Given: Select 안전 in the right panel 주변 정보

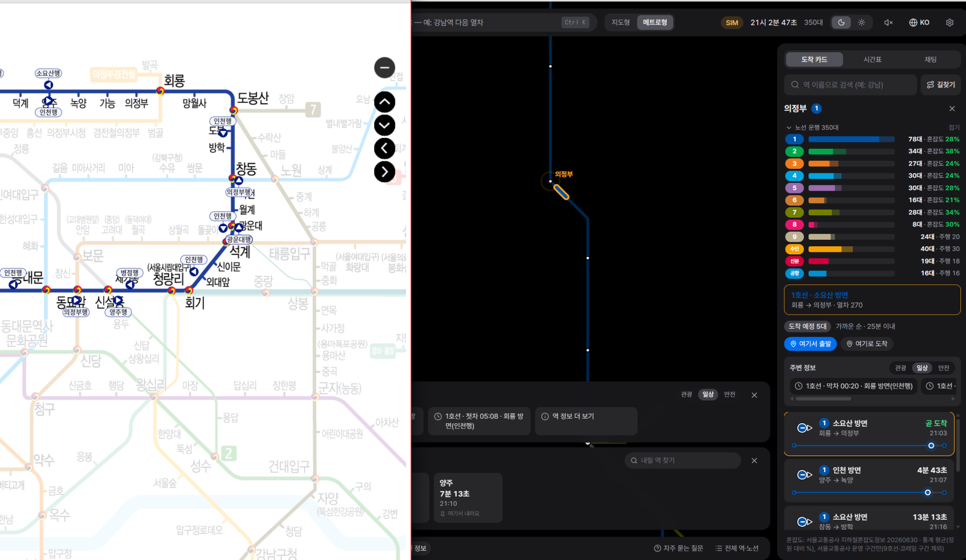Looking at the screenshot, I should click(x=943, y=368).
